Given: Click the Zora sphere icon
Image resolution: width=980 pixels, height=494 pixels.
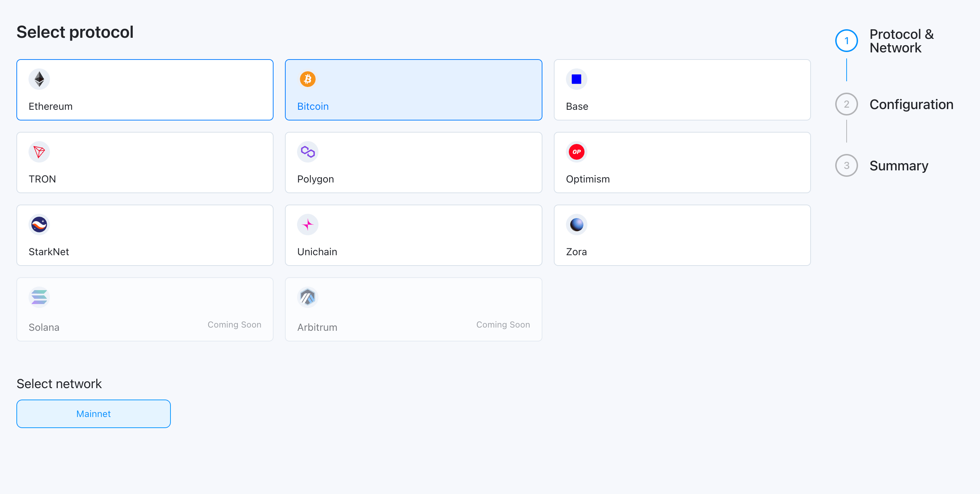Looking at the screenshot, I should coord(576,225).
